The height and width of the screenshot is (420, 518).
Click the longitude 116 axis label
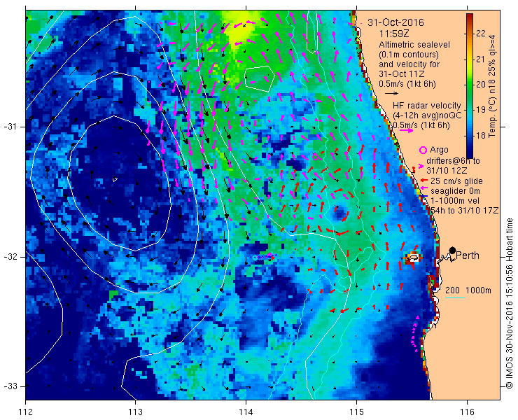(467, 412)
